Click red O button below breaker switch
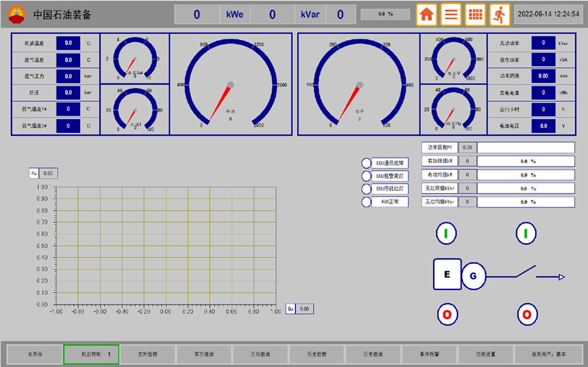 click(x=527, y=314)
